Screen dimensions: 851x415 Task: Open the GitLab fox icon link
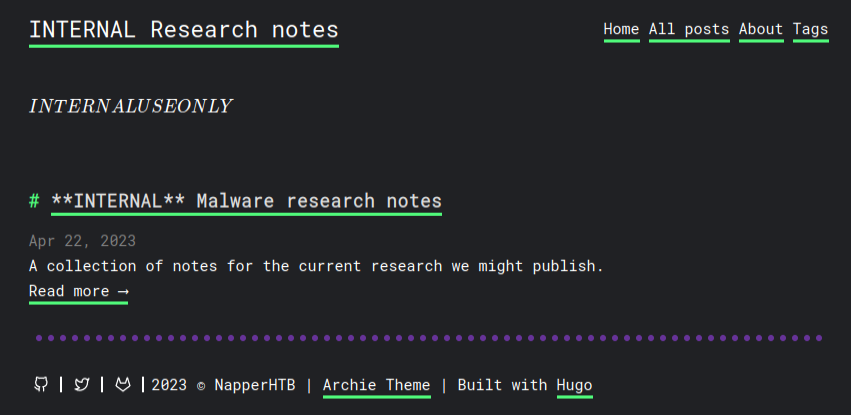(123, 384)
